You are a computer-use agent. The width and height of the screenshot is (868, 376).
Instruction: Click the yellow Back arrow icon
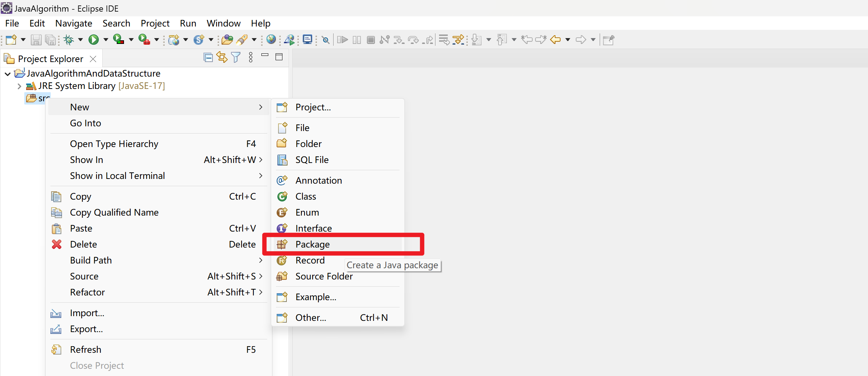555,40
